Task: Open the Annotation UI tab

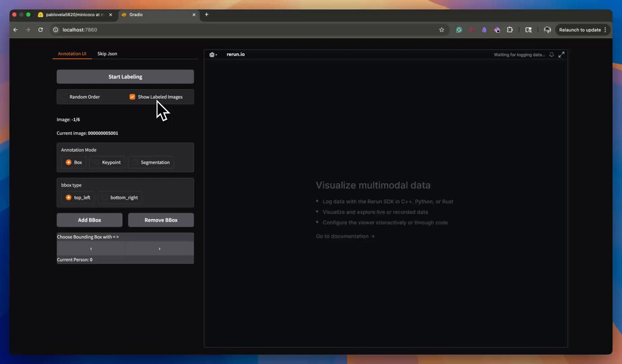Action: click(x=72, y=54)
